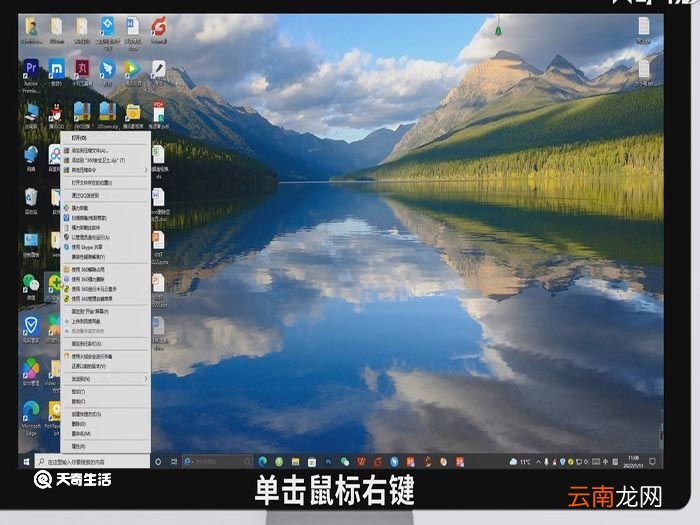700x525 pixels.
Task: Select the QQ penguin desktop icon
Action: [56, 114]
